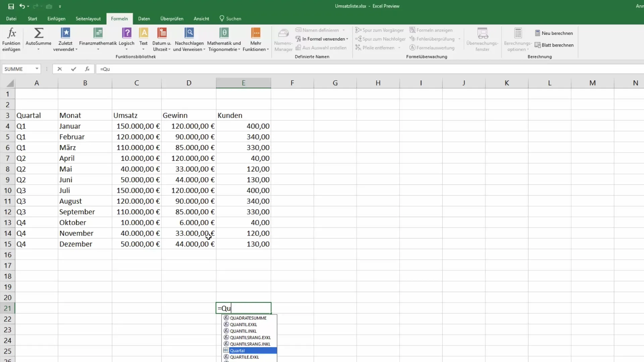644x362 pixels.
Task: Switch to the Einfügen tab
Action: click(56, 19)
